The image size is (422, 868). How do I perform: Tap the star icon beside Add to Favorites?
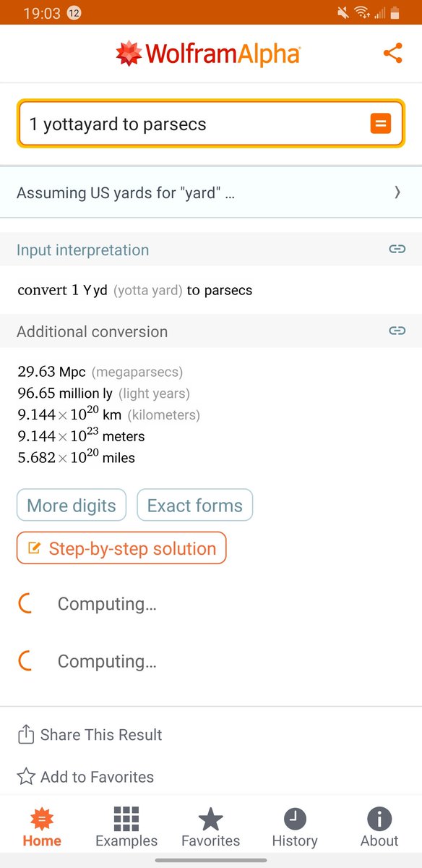(26, 777)
